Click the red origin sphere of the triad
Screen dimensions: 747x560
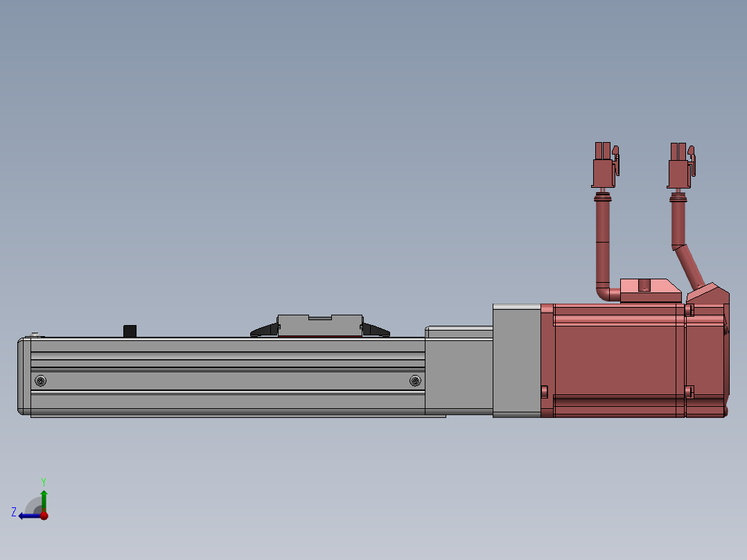pos(44,515)
